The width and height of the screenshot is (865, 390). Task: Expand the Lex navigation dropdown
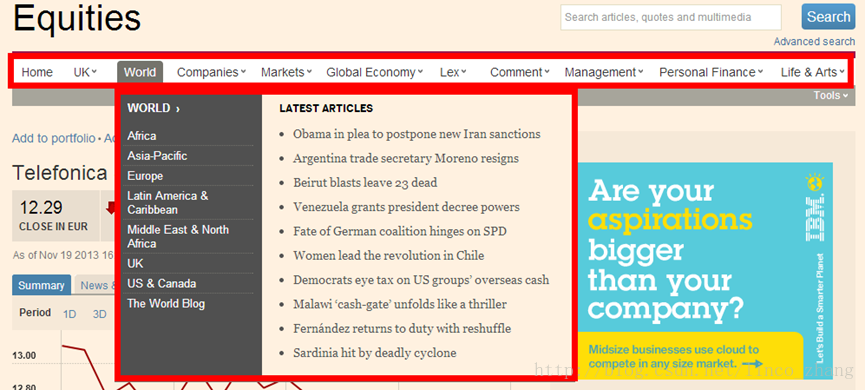453,72
